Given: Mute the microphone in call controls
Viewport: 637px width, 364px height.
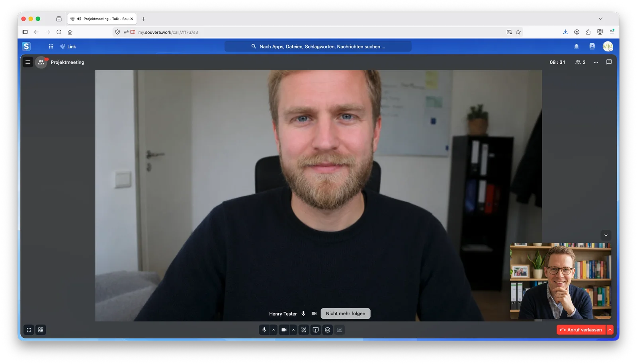Looking at the screenshot, I should coord(264,330).
